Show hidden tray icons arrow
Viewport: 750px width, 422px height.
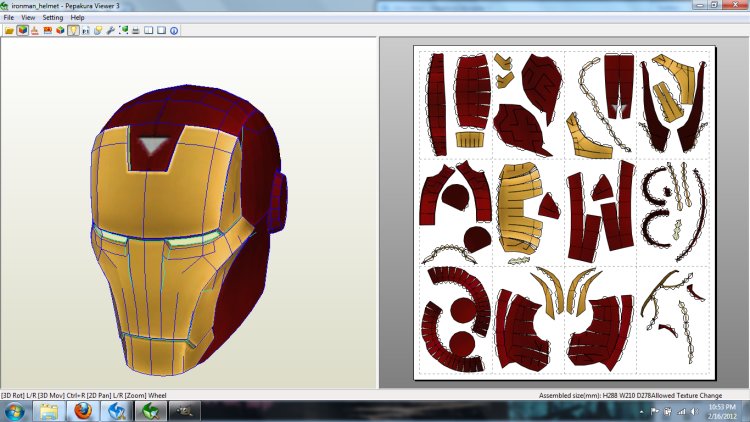pos(641,412)
